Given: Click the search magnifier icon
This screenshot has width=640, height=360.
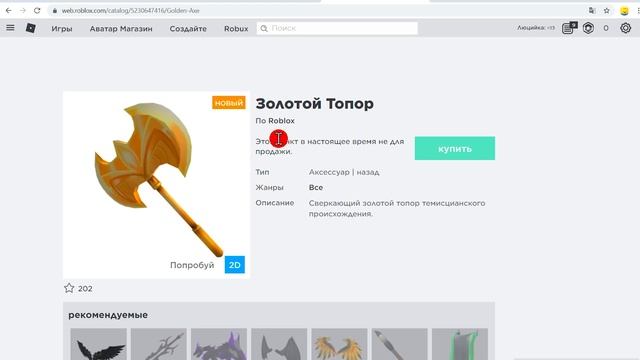Looking at the screenshot, I should pyautogui.click(x=264, y=28).
